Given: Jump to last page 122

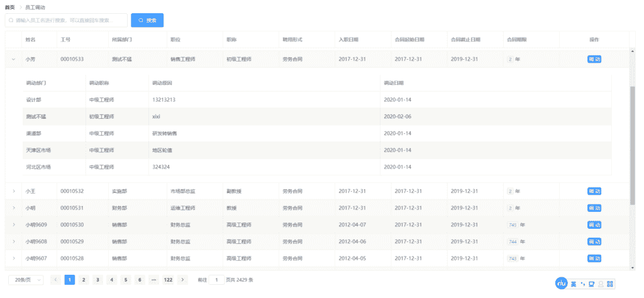Looking at the screenshot, I should [168, 280].
